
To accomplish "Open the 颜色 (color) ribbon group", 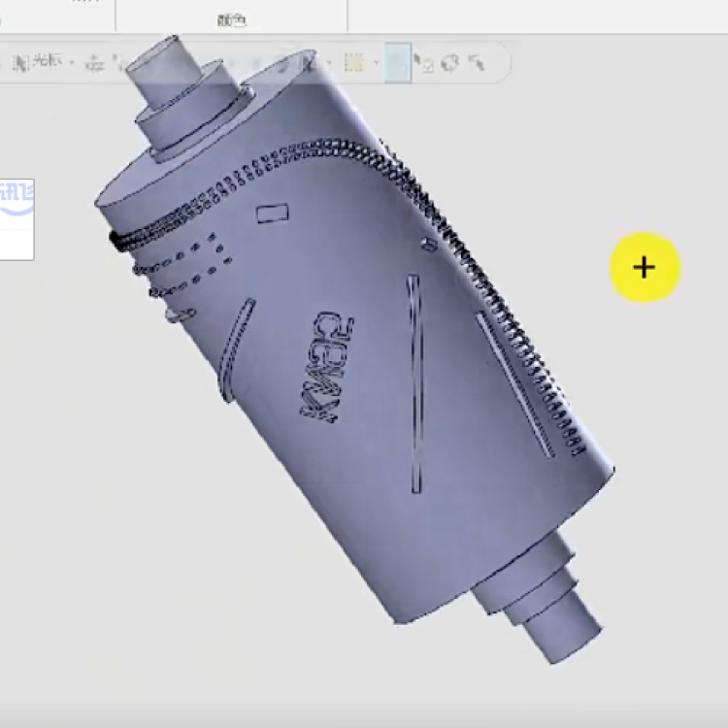I will (x=231, y=19).
